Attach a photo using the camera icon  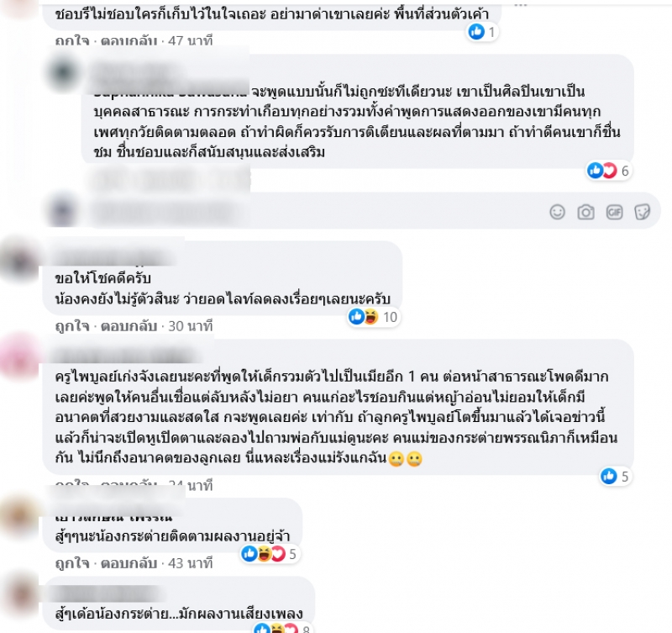[585, 212]
